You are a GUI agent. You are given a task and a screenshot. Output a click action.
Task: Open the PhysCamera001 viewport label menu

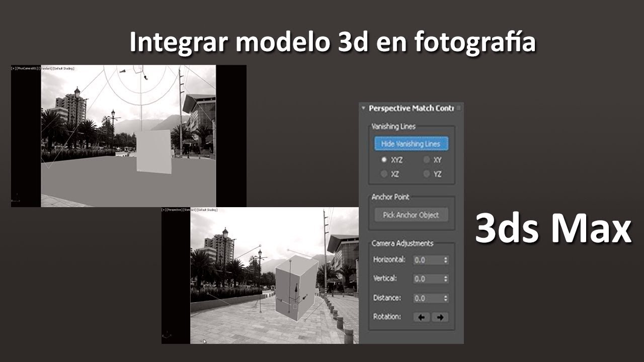click(x=27, y=68)
